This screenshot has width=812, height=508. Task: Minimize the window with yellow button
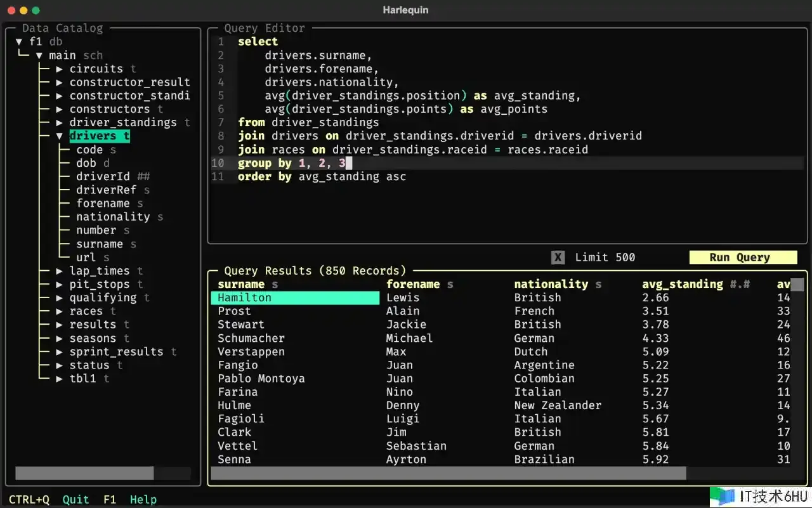pyautogui.click(x=23, y=10)
